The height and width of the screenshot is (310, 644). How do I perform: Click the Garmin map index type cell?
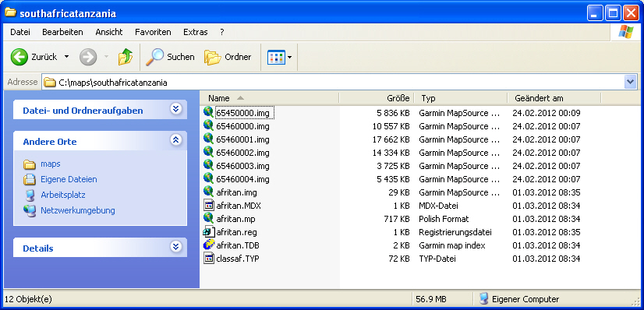point(451,245)
